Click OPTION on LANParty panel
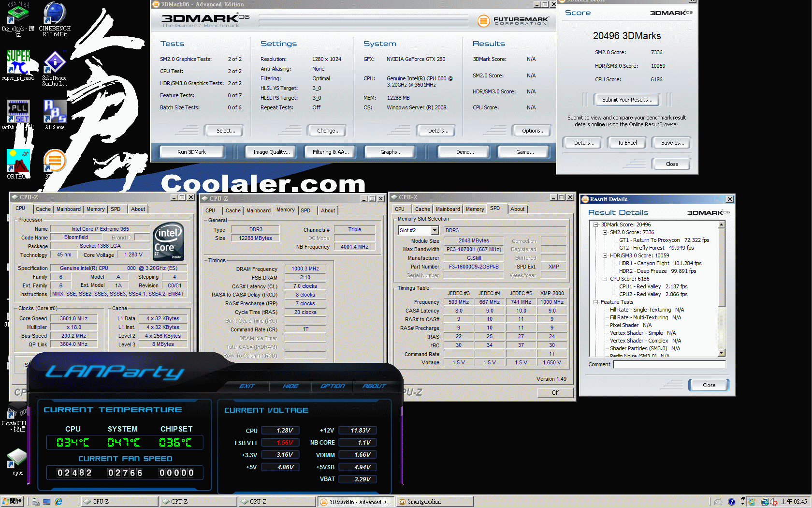 333,386
